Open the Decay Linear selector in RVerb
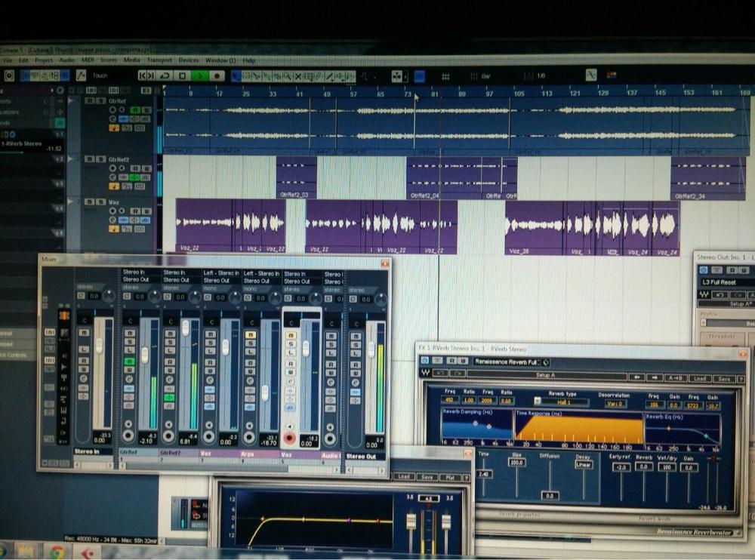The height and width of the screenshot is (560, 755). click(x=583, y=465)
